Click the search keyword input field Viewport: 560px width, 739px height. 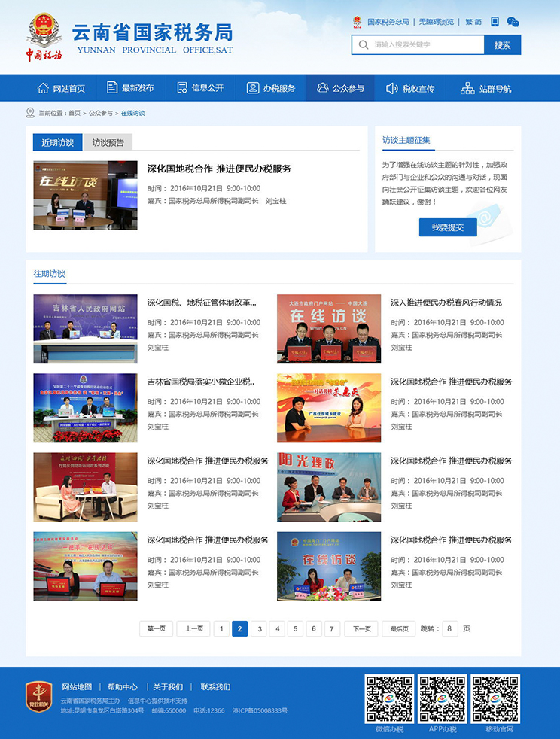(426, 45)
